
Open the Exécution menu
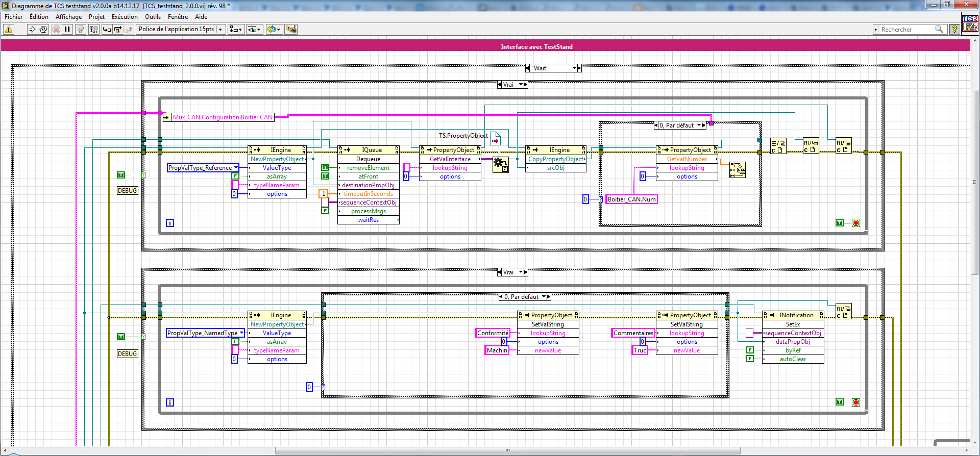pos(125,17)
